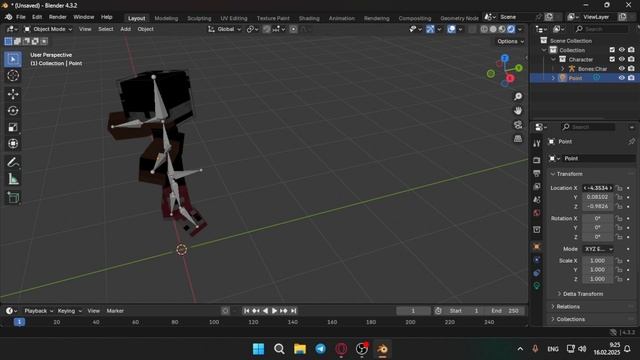Hide Bones:Char in viewport
The image size is (640, 360).
point(622,69)
